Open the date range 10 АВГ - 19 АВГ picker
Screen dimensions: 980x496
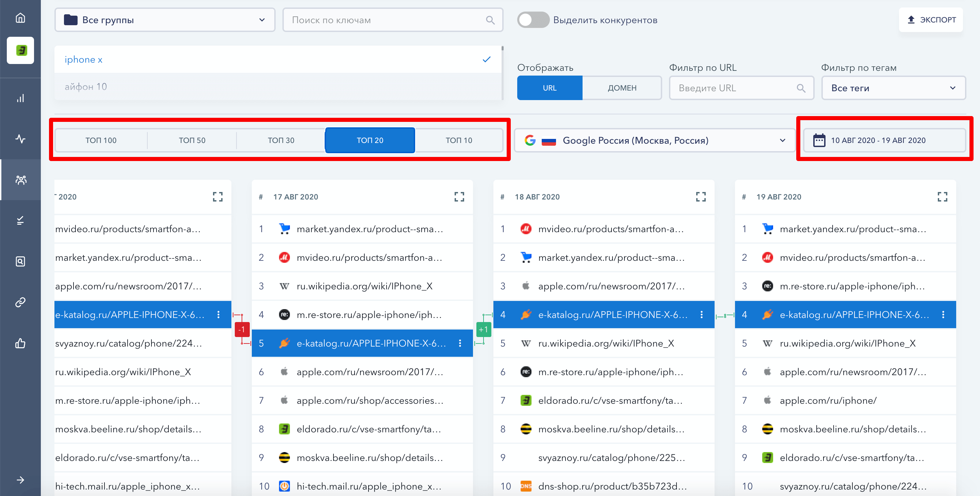pos(884,140)
